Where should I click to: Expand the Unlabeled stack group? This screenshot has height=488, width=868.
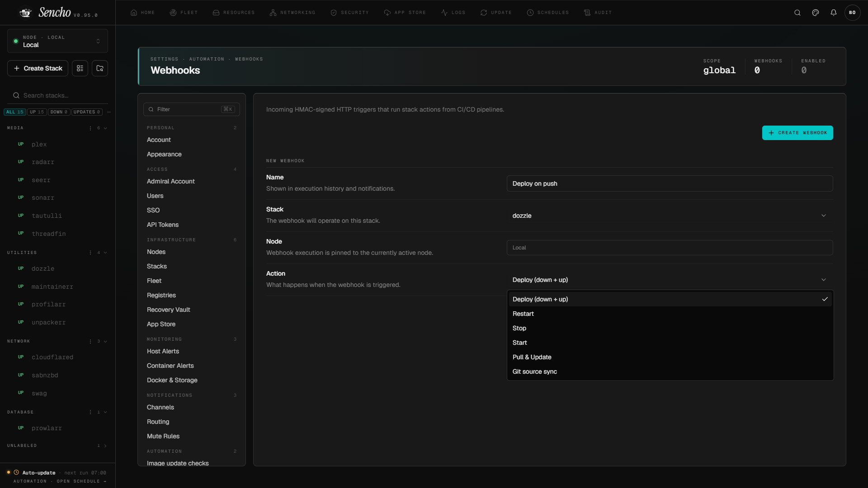point(105,446)
